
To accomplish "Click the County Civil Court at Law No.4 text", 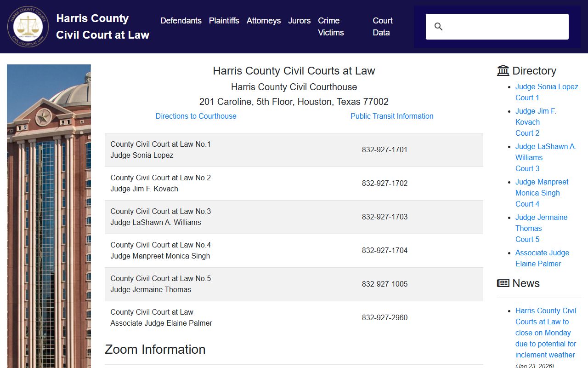I will point(161,245).
